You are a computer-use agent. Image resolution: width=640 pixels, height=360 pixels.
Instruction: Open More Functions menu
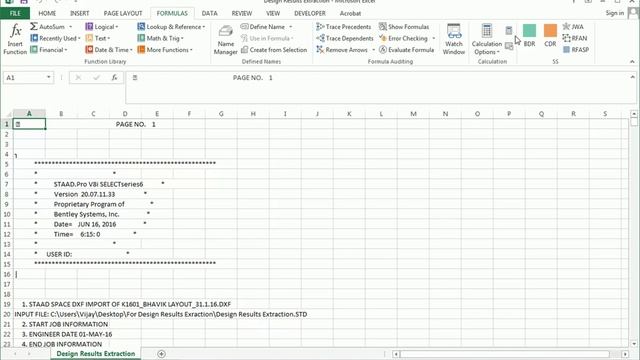click(165, 50)
